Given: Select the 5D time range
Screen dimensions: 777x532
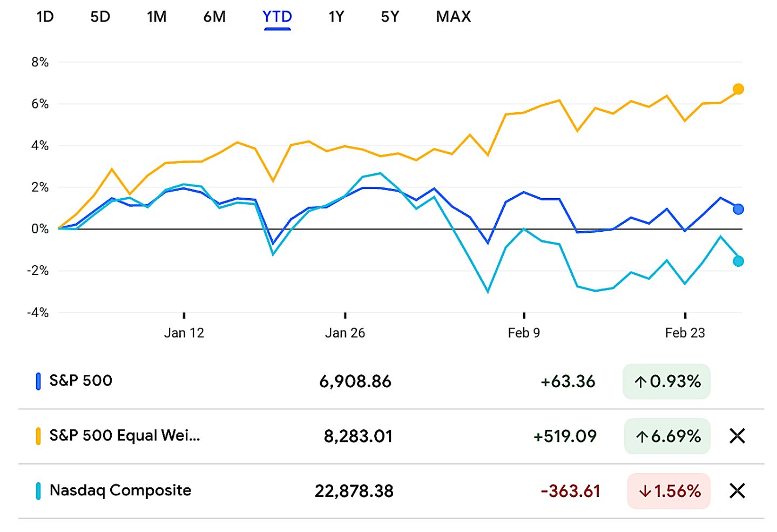Looking at the screenshot, I should pyautogui.click(x=100, y=17).
